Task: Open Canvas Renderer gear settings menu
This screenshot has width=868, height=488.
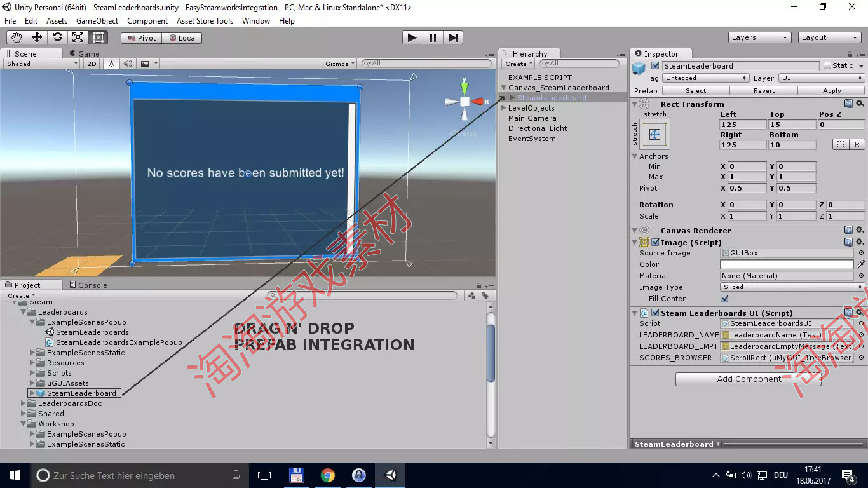Action: 860,230
